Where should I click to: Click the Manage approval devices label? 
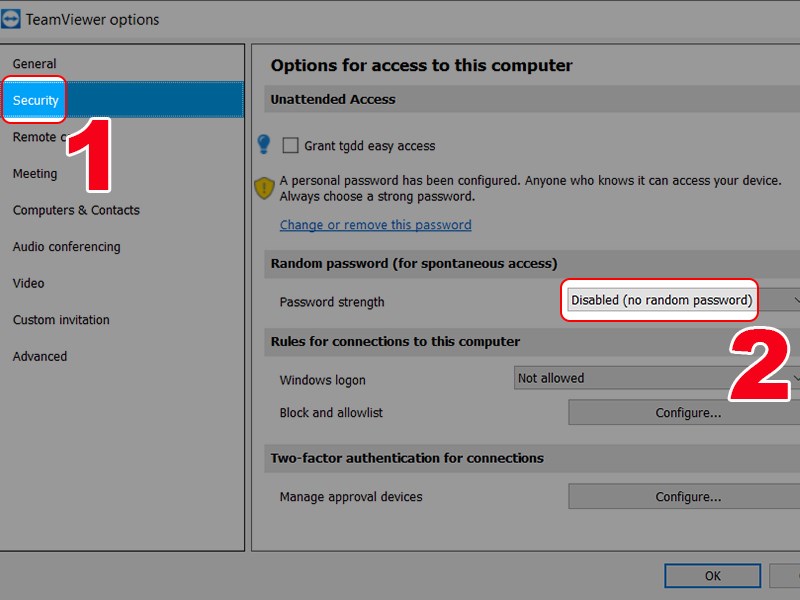click(x=351, y=497)
